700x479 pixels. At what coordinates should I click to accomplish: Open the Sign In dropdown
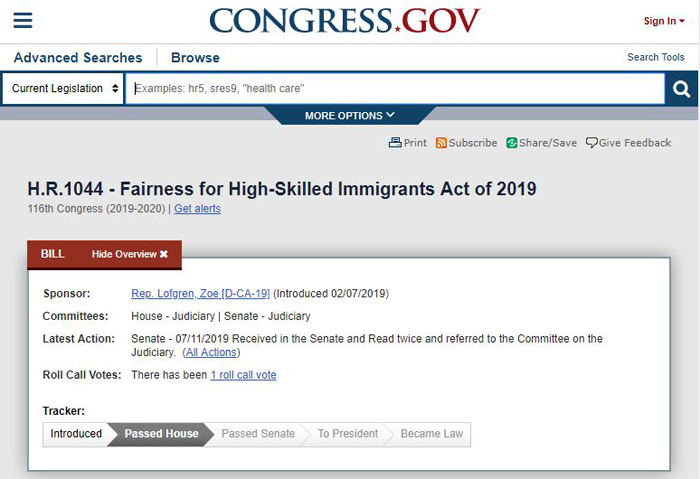coord(664,21)
